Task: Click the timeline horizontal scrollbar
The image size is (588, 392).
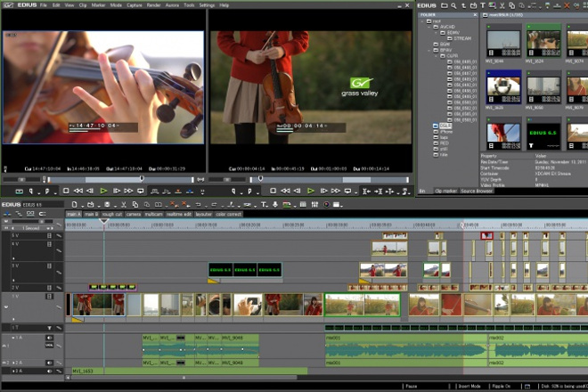Action: [184, 378]
